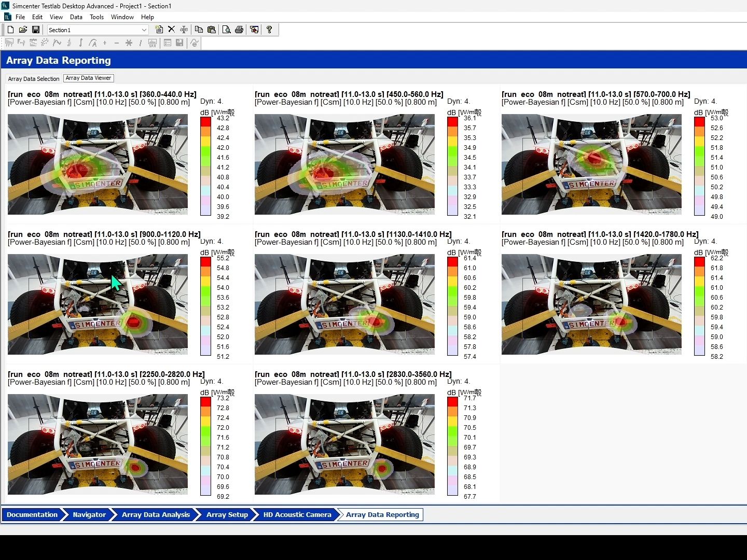This screenshot has width=747, height=560.
Task: Add a new section using the toolbar icon
Action: [159, 30]
